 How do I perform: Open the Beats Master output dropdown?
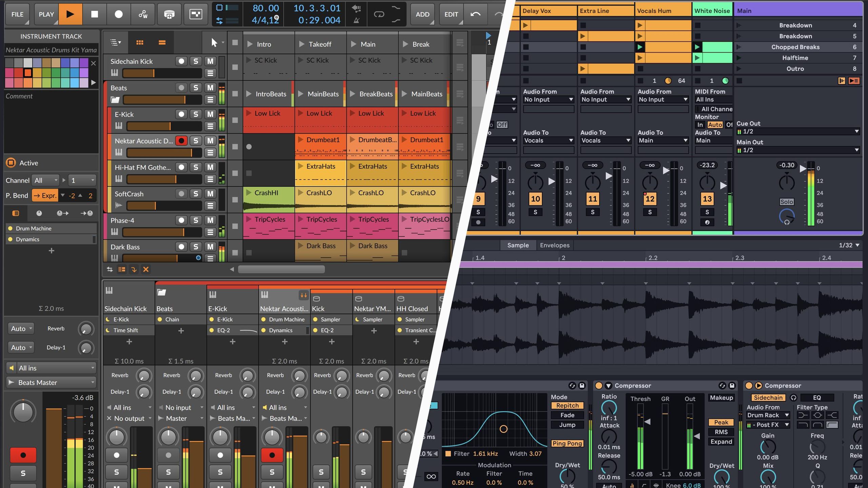pos(51,382)
